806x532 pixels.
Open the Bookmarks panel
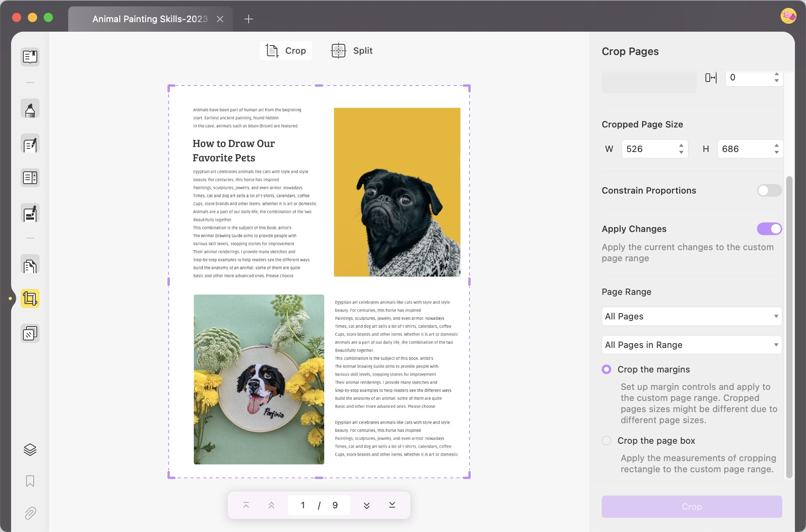coord(30,481)
